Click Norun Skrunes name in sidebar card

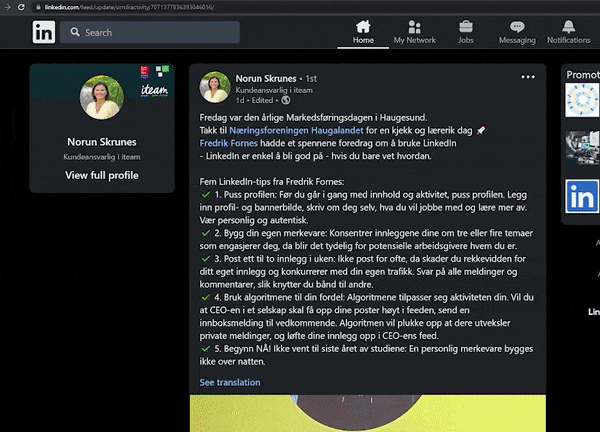click(x=102, y=142)
